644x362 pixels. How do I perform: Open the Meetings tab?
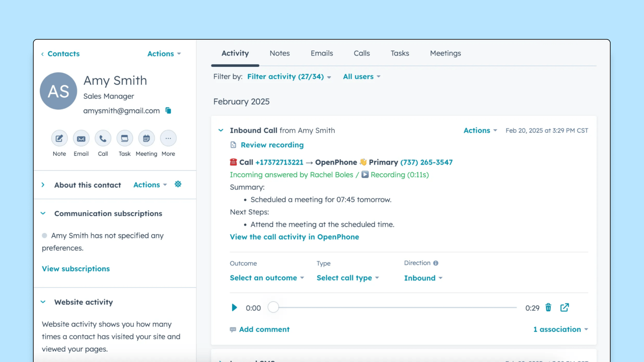[x=445, y=53]
